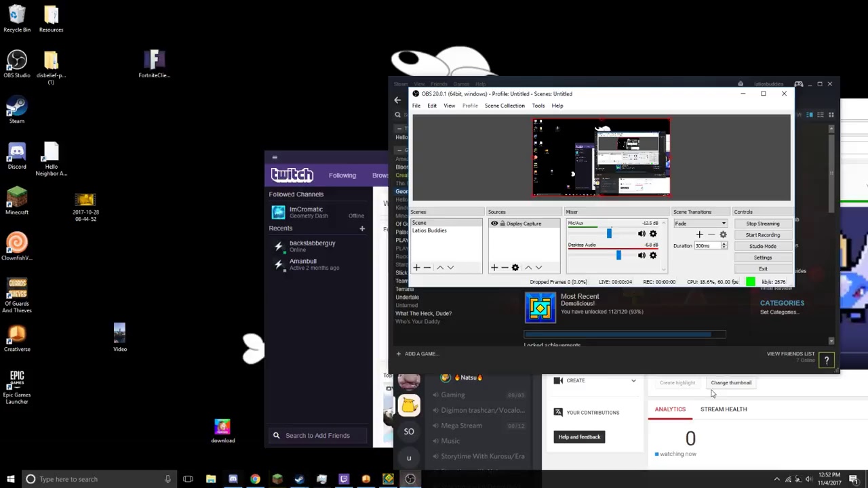
Task: Open Task View on the taskbar
Action: point(188,479)
